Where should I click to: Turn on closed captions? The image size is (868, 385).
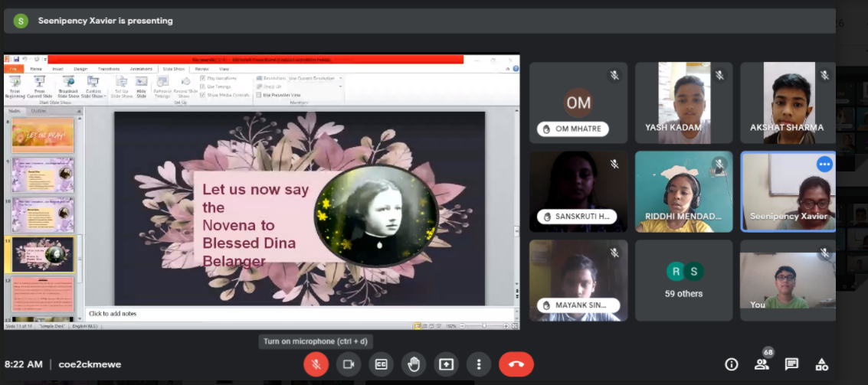click(x=381, y=364)
